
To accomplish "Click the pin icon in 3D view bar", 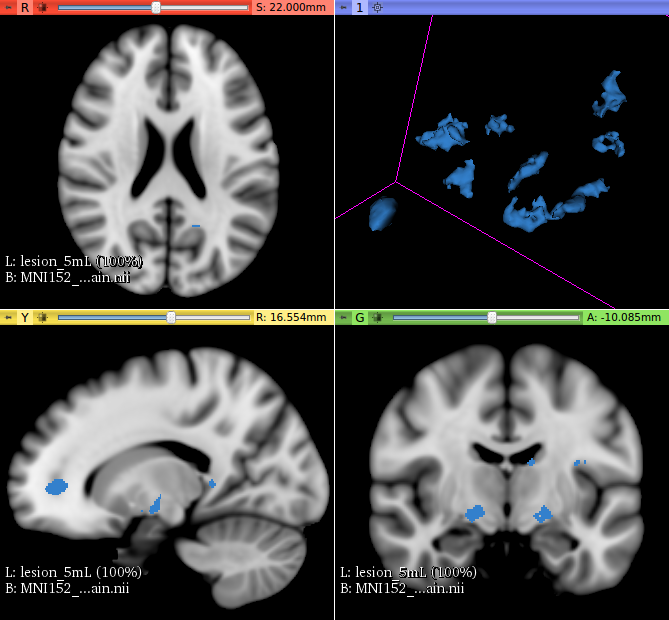I will 344,7.
